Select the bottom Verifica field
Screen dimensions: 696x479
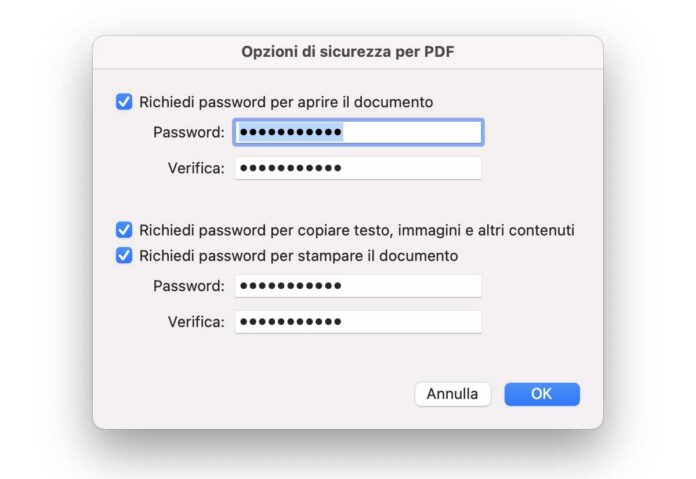pyautogui.click(x=358, y=322)
